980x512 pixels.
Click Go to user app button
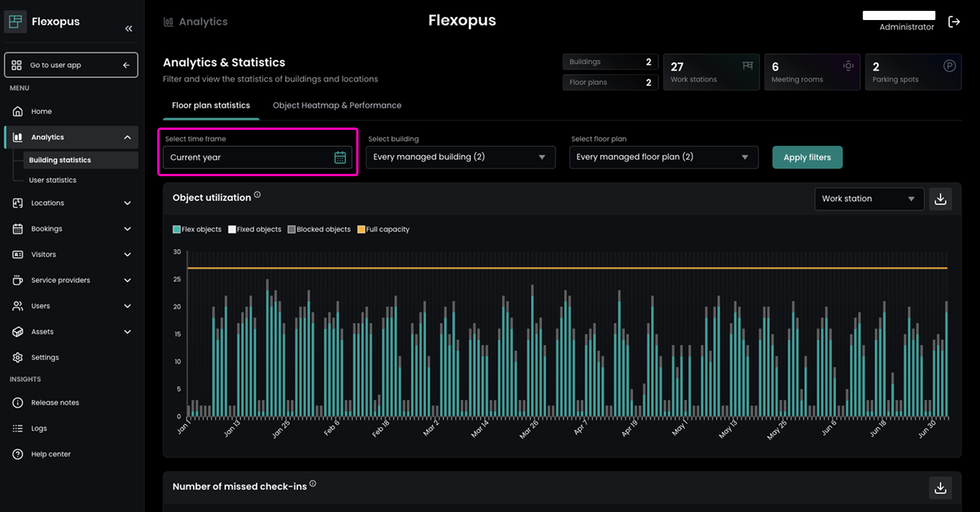click(x=71, y=65)
